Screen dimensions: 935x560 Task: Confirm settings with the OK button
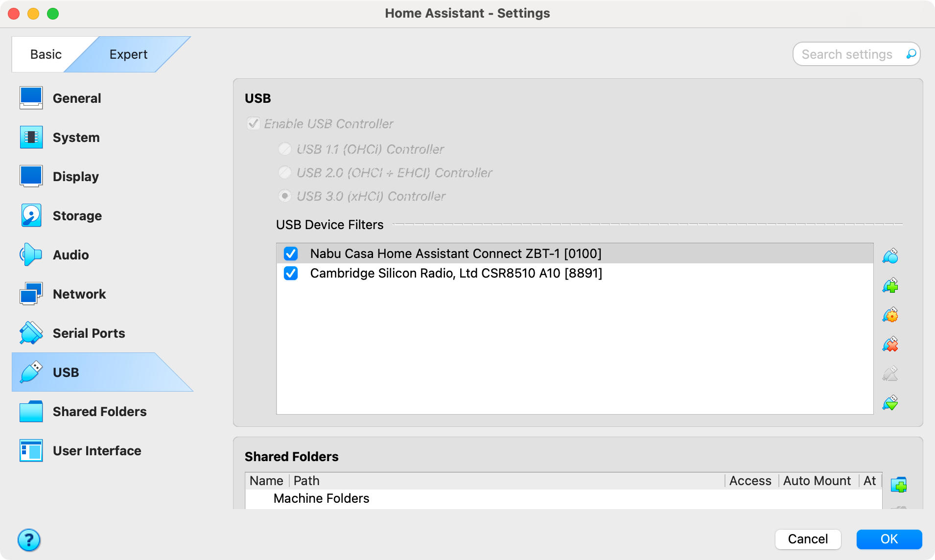(889, 539)
